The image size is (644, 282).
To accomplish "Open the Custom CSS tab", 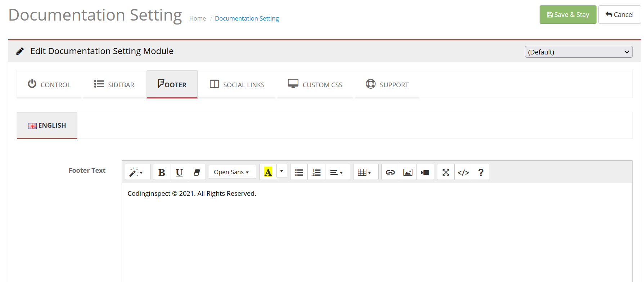I will click(315, 85).
